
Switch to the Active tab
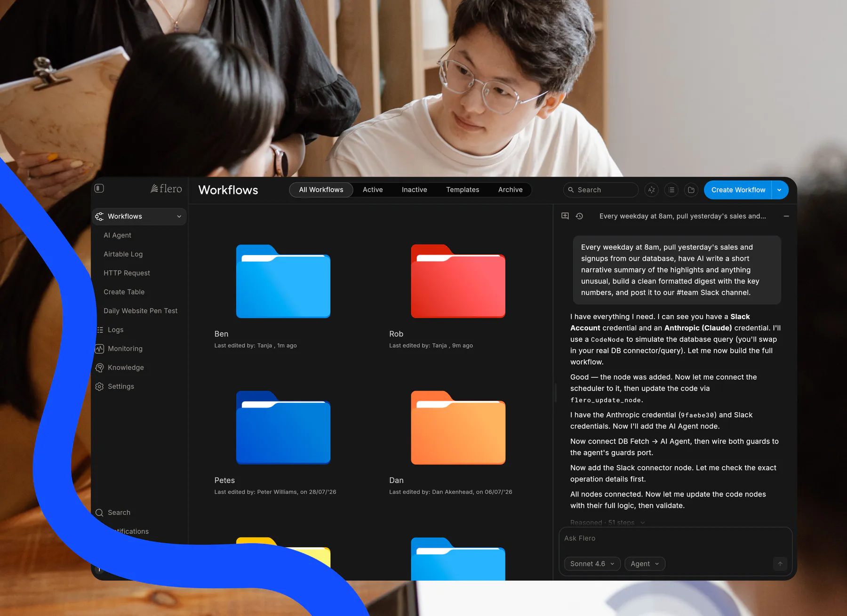point(373,190)
